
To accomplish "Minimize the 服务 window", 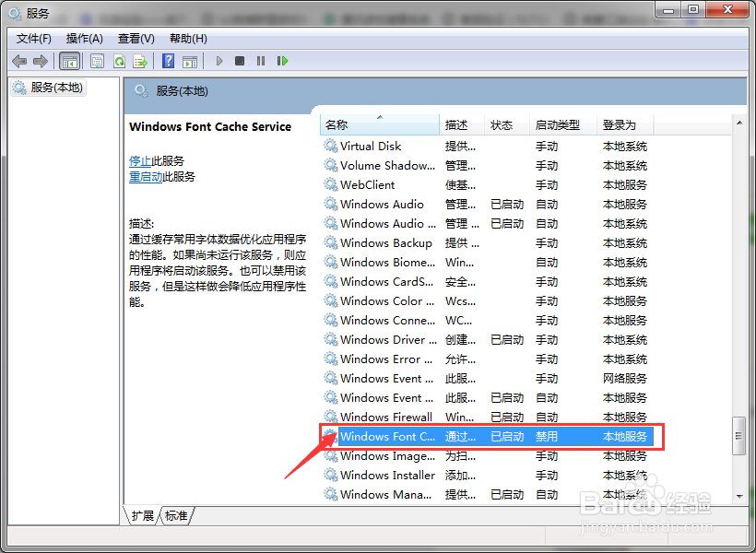I will pos(668,10).
